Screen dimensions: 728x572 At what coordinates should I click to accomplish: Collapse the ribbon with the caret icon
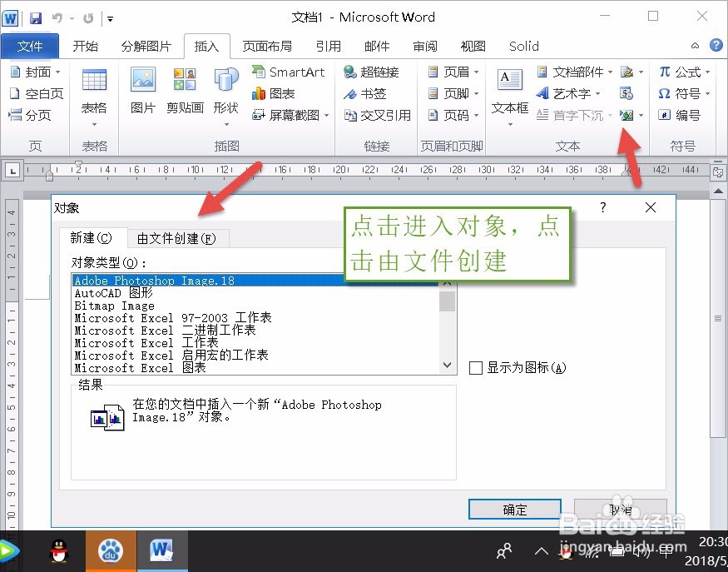pyautogui.click(x=695, y=46)
